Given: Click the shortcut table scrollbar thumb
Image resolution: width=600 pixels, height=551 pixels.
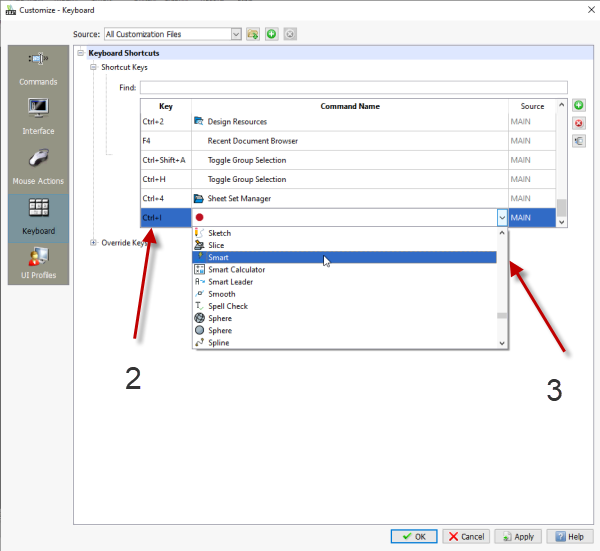Looking at the screenshot, I should click(x=561, y=208).
